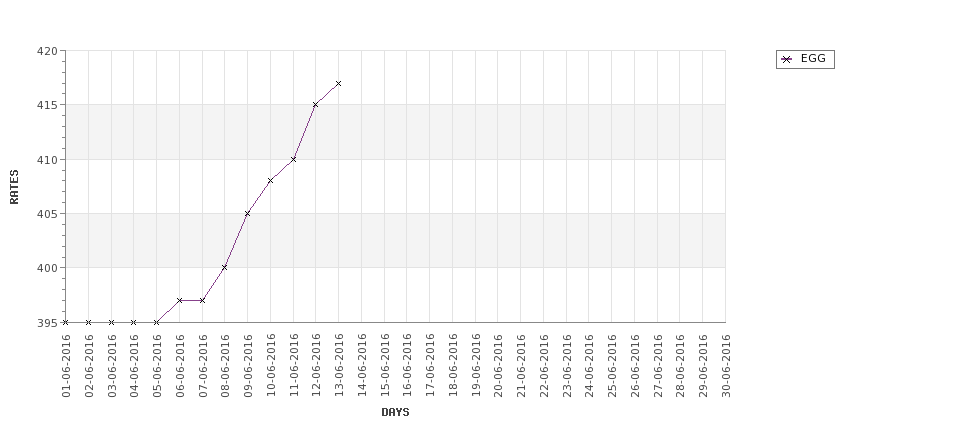The height and width of the screenshot is (429, 975).
Task: Click the 405 y-axis tick label
Action: click(x=47, y=214)
